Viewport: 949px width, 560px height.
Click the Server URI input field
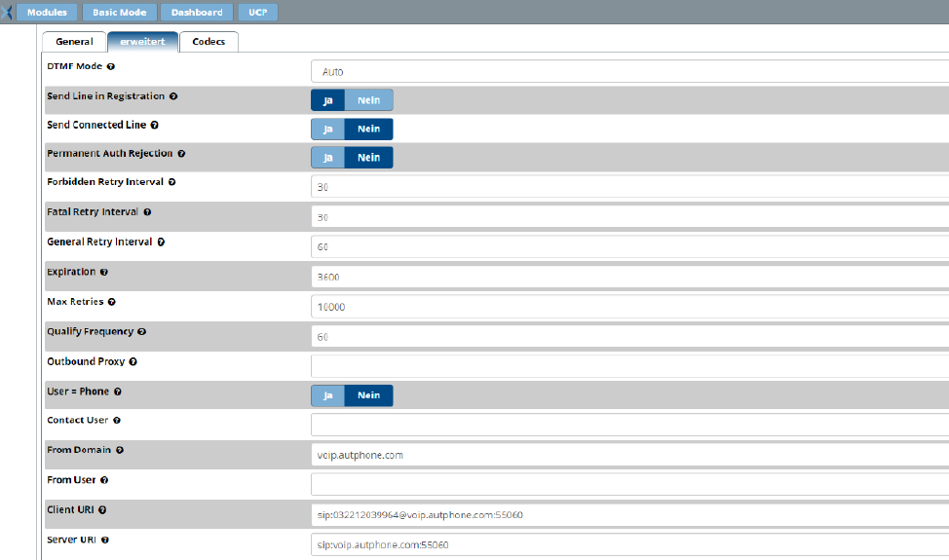[628, 544]
